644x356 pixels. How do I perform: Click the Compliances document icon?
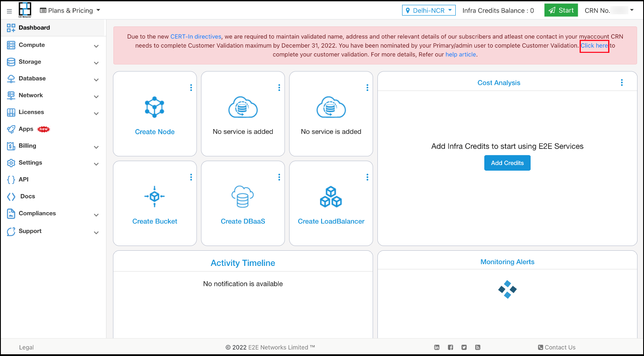coord(11,214)
